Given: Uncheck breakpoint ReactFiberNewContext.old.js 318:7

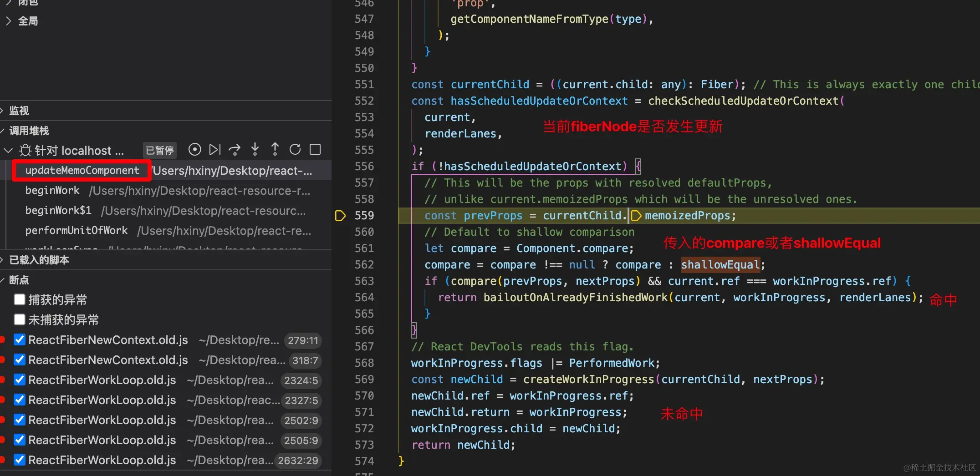Looking at the screenshot, I should tap(20, 360).
